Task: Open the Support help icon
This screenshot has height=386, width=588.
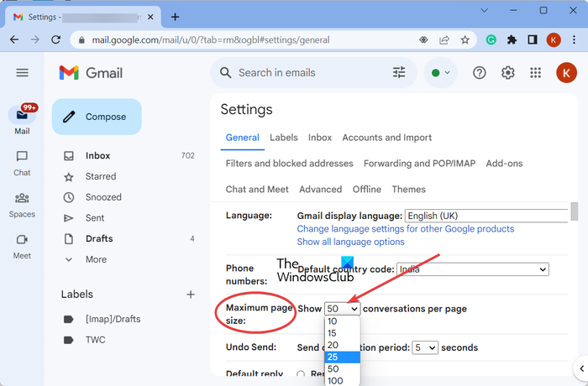Action: point(480,73)
